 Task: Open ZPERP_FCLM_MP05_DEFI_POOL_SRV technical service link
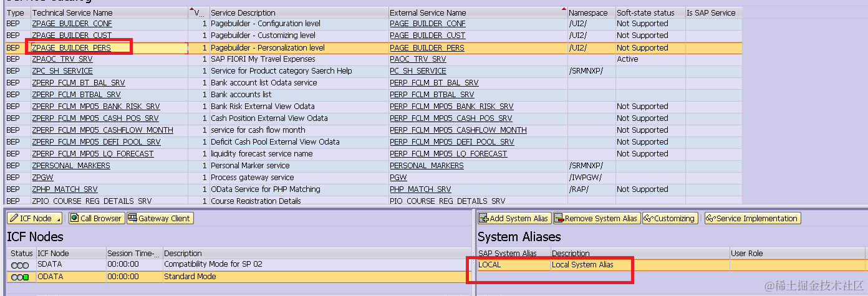[96, 142]
